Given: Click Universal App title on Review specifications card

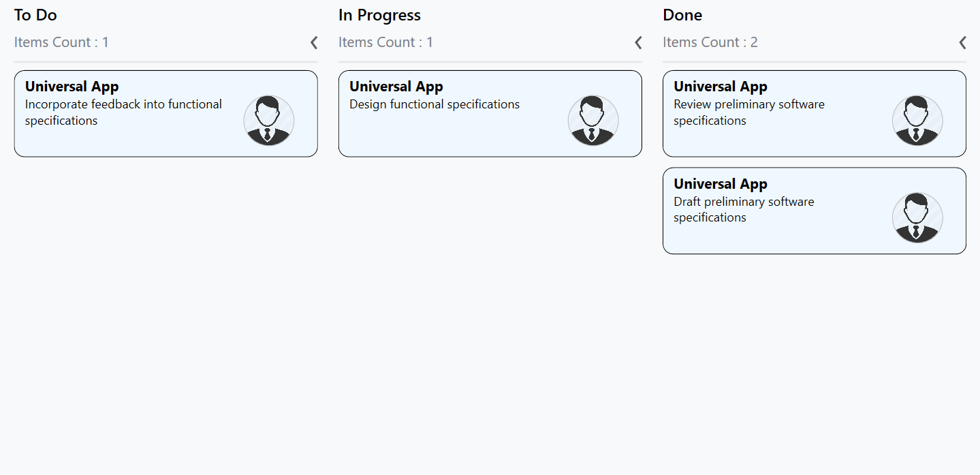Looking at the screenshot, I should click(721, 87).
